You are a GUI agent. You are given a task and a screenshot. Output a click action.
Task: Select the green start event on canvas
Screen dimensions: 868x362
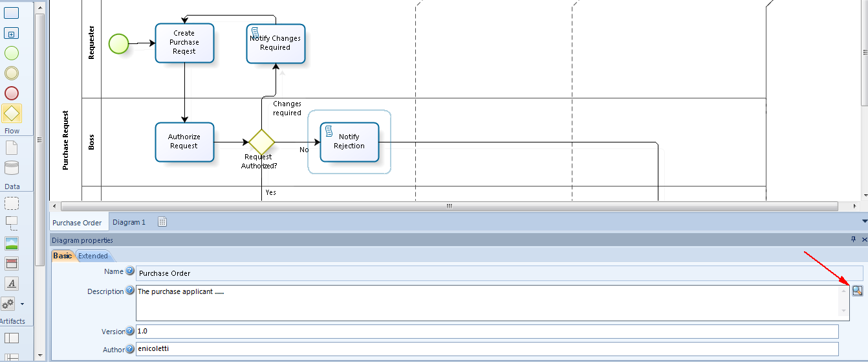[x=119, y=43]
